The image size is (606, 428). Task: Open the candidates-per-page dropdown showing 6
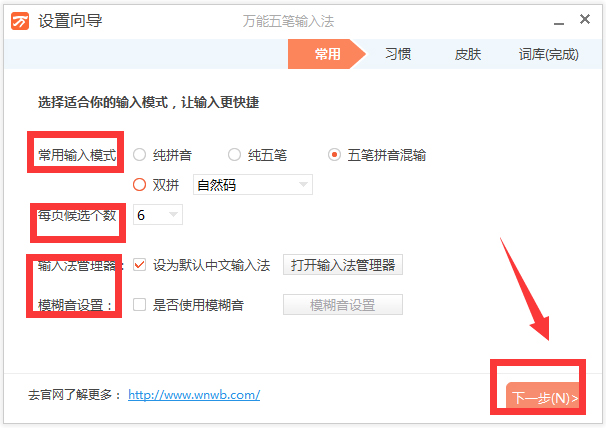pyautogui.click(x=158, y=215)
